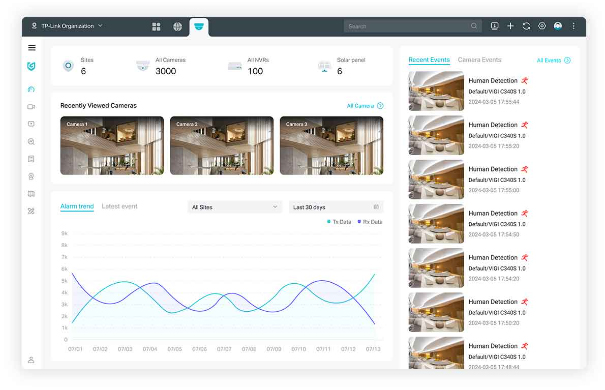Open the globe icon in top bar
Screen dimensions: 605x390
coord(177,27)
